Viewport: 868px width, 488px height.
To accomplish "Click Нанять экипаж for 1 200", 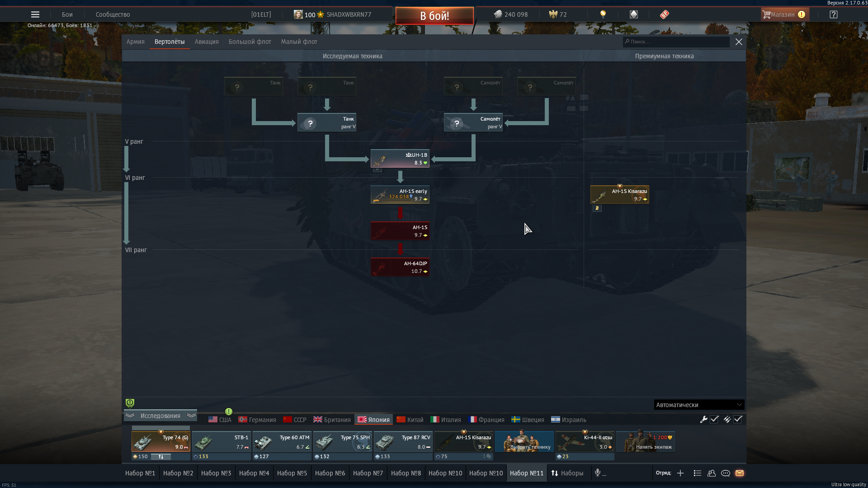I will [646, 441].
